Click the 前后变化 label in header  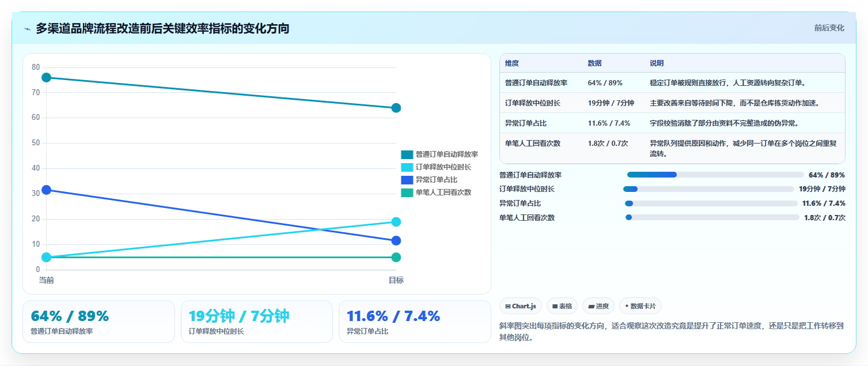(x=829, y=28)
